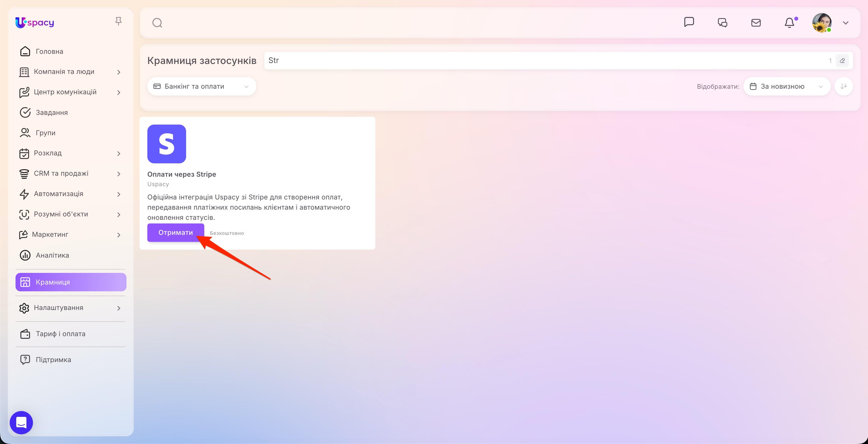
Task: Open Тариф і оплата in the sidebar
Action: (x=71, y=334)
